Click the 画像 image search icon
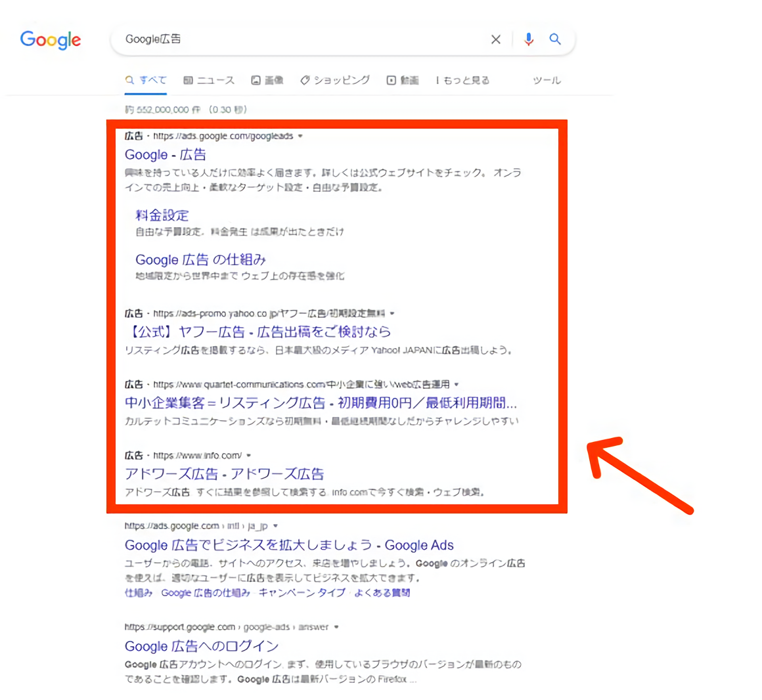The height and width of the screenshot is (700, 762). coord(256,79)
